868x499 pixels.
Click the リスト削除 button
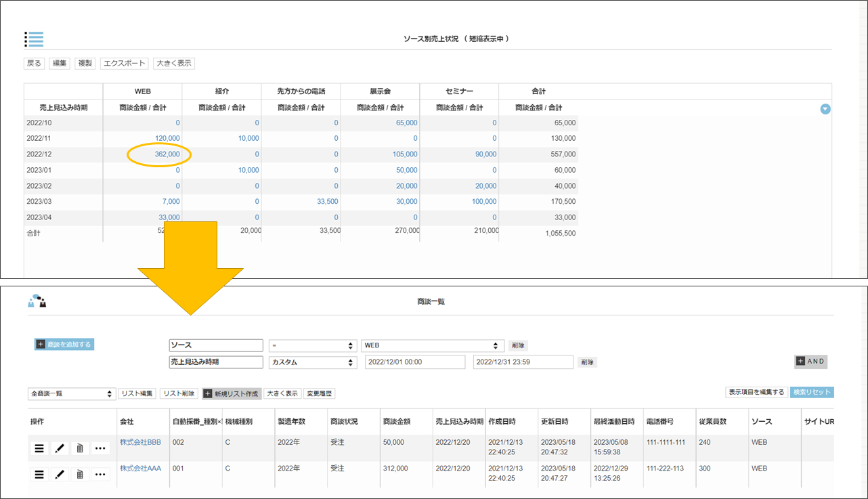pos(179,393)
